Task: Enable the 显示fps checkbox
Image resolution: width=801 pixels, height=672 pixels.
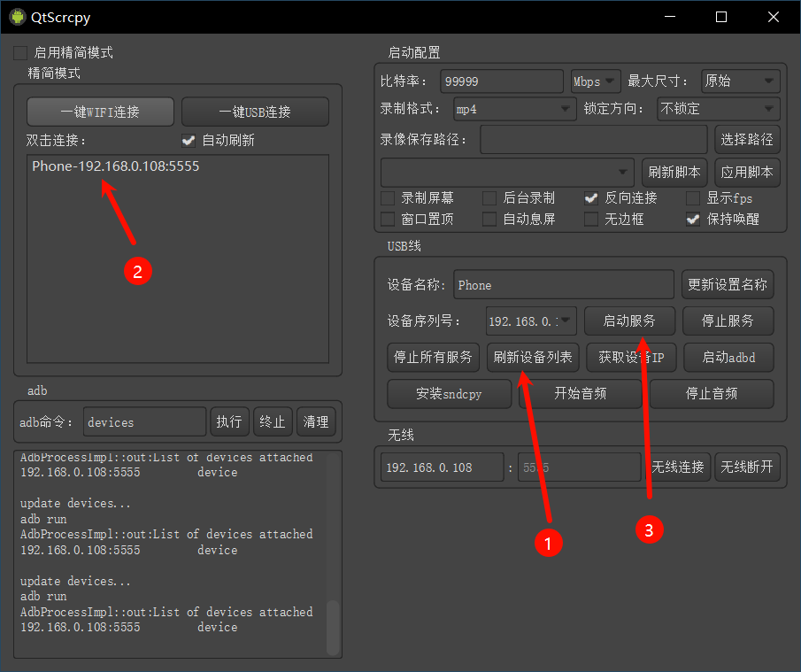Action: [693, 198]
